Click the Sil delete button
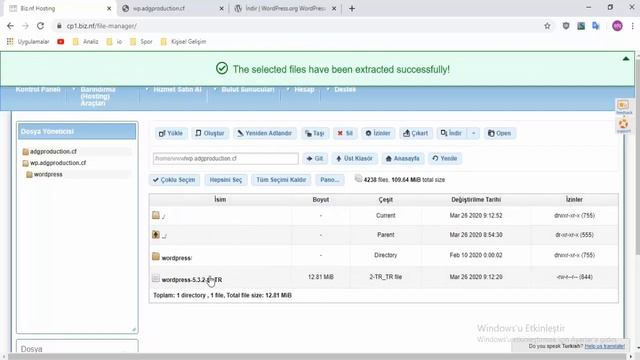Screen dimensions: 640x360 345,133
